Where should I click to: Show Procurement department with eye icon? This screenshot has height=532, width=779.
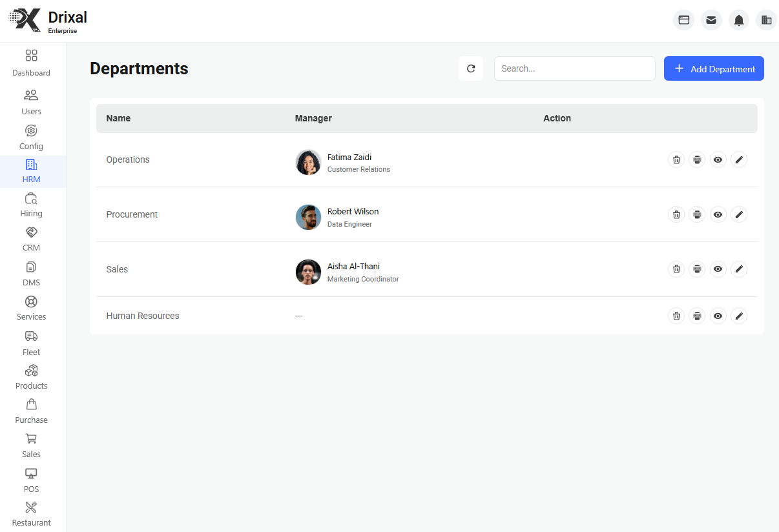tap(718, 214)
